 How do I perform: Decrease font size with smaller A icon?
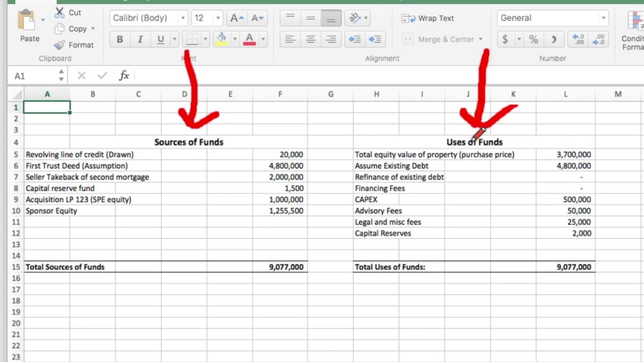(257, 18)
